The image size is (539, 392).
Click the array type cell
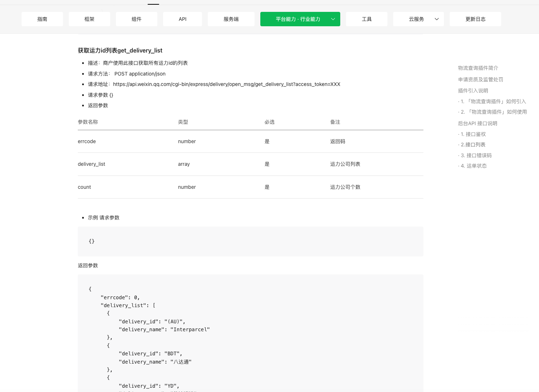[x=184, y=164]
